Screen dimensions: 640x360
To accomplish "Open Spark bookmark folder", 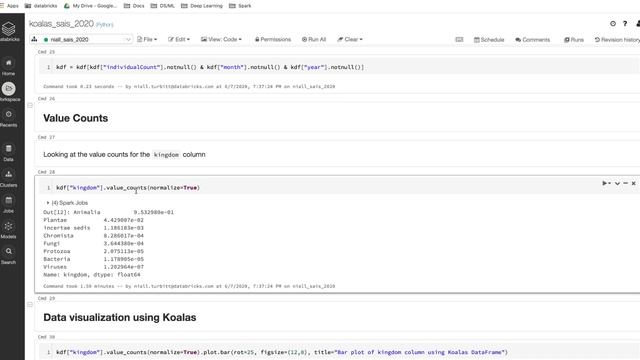I will tap(240, 6).
